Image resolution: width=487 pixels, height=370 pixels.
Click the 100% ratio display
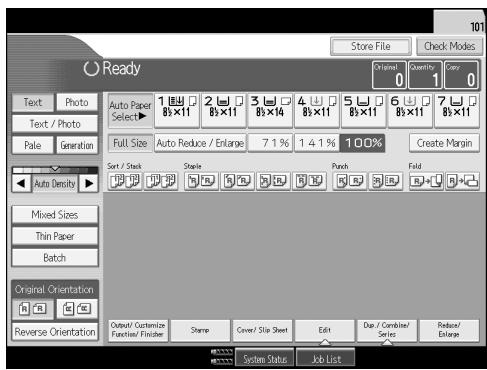[363, 143]
